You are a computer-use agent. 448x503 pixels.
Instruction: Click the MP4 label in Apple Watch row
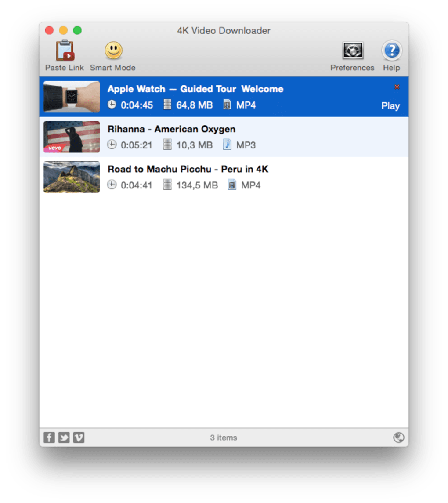coord(246,105)
